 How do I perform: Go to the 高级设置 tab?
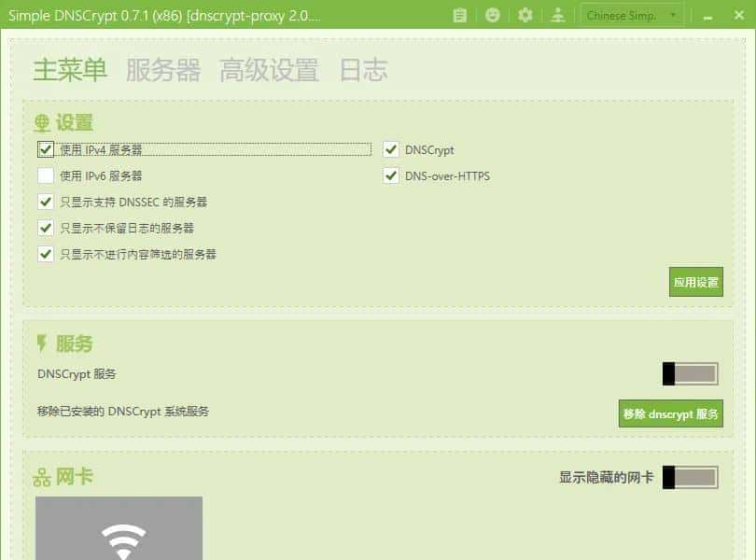coord(269,70)
